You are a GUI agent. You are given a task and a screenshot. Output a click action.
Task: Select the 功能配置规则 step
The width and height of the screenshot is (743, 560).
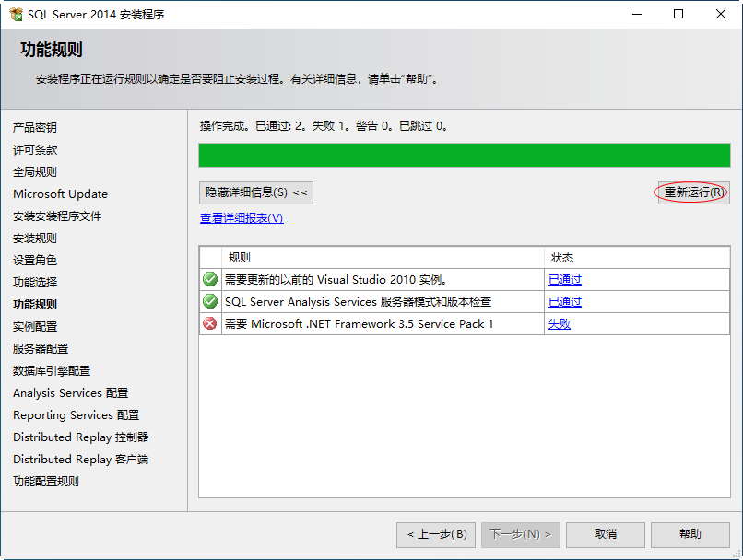point(46,482)
